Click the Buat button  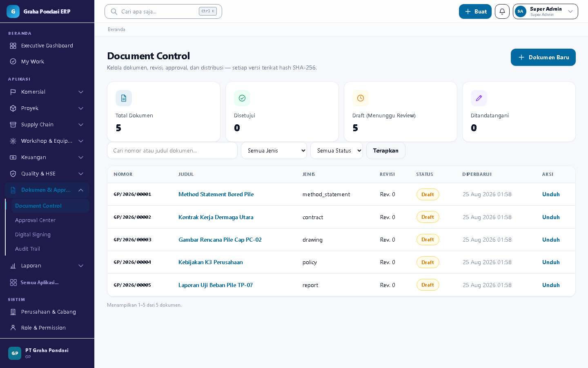475,11
